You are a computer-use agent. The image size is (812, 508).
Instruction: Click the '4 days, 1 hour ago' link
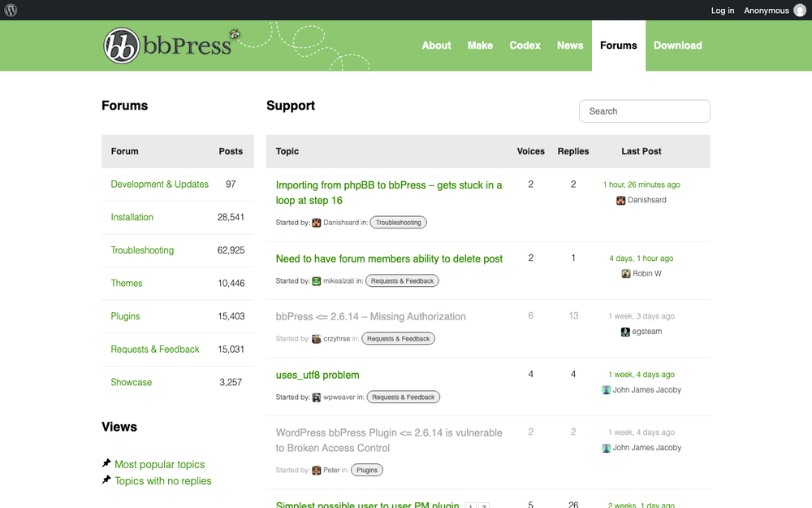pyautogui.click(x=641, y=258)
